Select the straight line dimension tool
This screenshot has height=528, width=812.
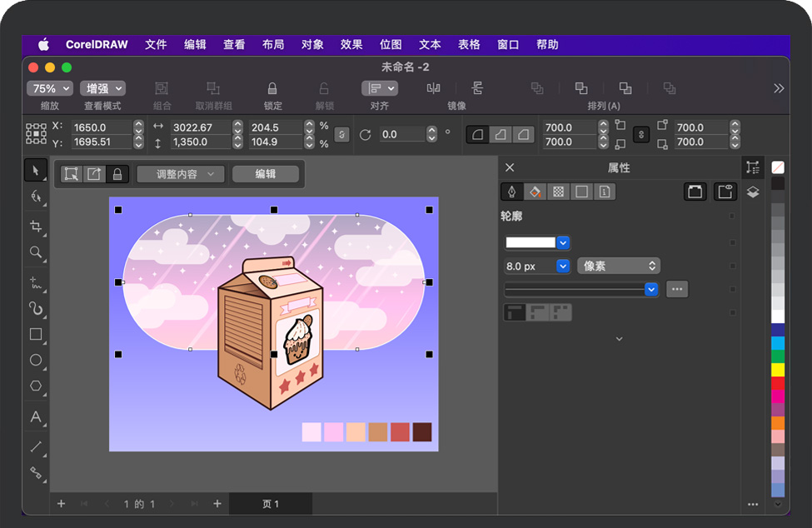pyautogui.click(x=36, y=446)
